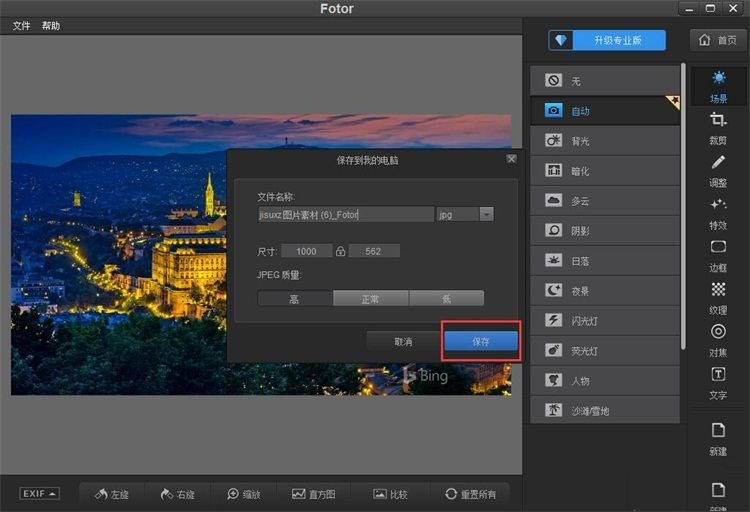Viewport: 750px width, 512px height.
Task: Open the 裁剪 (Crop) tool
Action: tap(718, 129)
